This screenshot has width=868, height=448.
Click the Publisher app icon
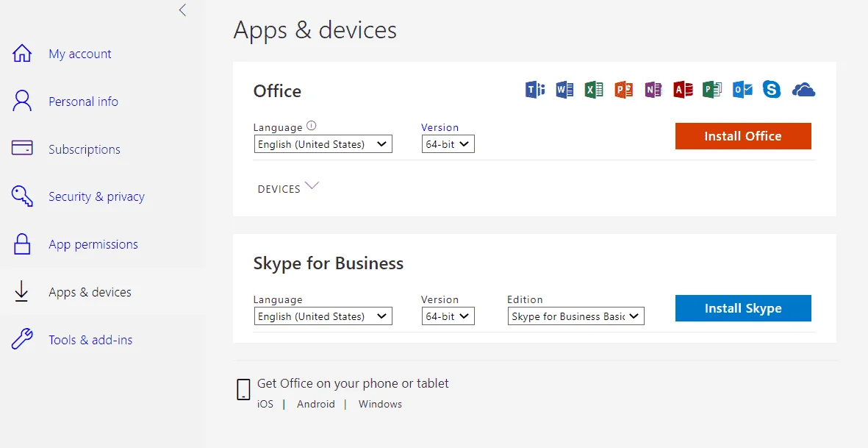(712, 89)
